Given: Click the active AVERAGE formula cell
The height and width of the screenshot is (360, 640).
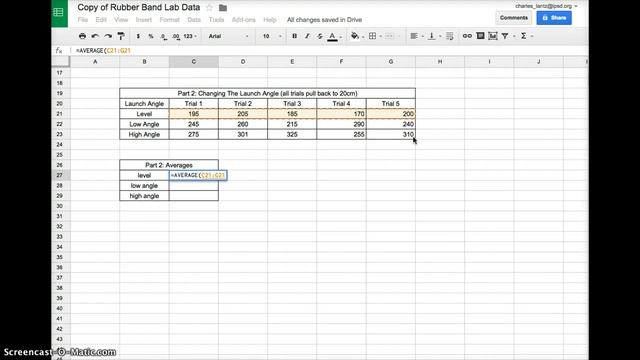Looking at the screenshot, I should [198, 176].
